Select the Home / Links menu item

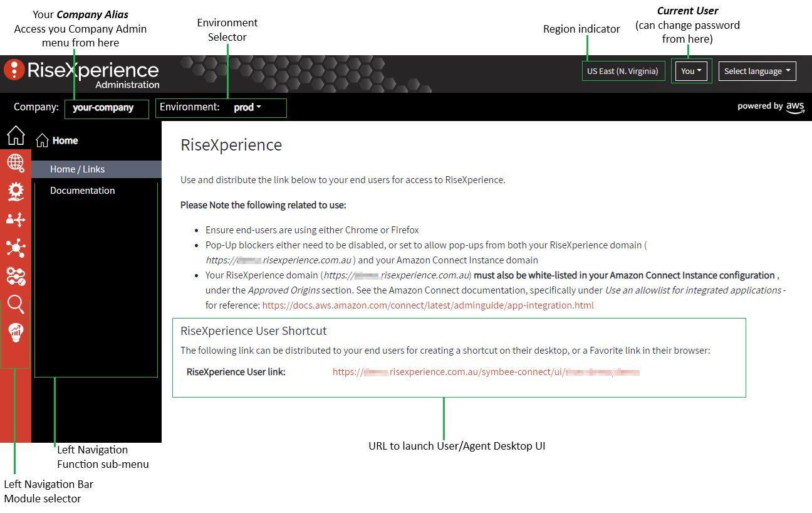[96, 169]
